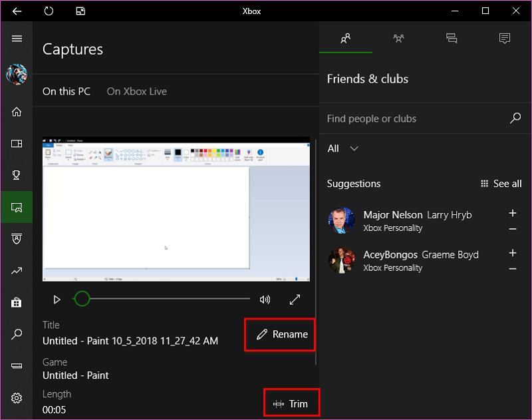Switch to the Friends tab icon
Viewport: 532px width, 420px height.
(x=345, y=39)
